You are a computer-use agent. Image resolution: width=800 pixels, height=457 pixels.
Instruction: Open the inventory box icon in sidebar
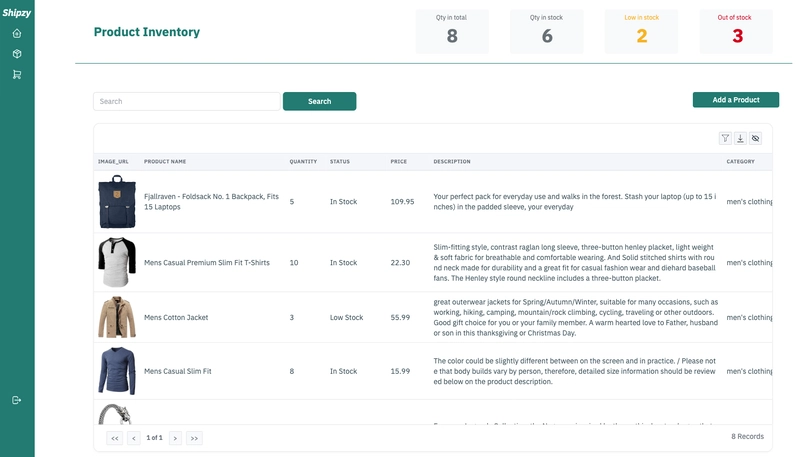click(17, 54)
